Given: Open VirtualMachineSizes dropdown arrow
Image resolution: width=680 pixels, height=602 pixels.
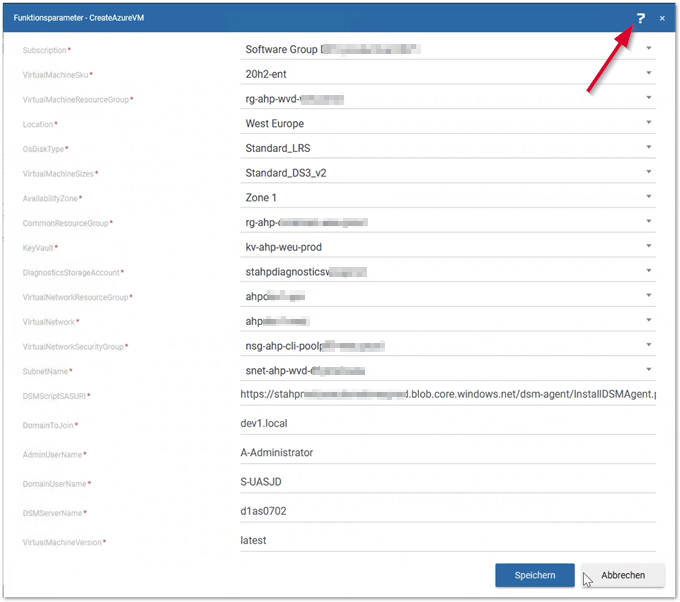Looking at the screenshot, I should click(648, 172).
